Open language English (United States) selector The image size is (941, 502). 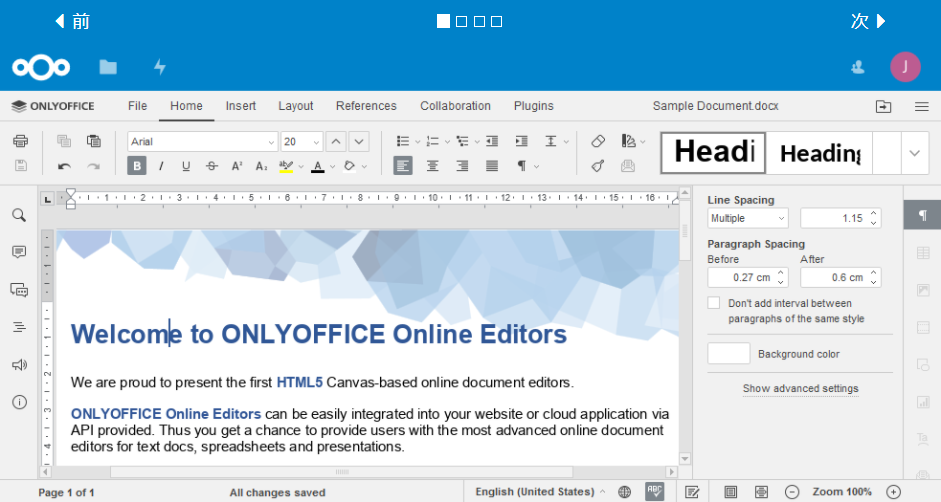540,492
